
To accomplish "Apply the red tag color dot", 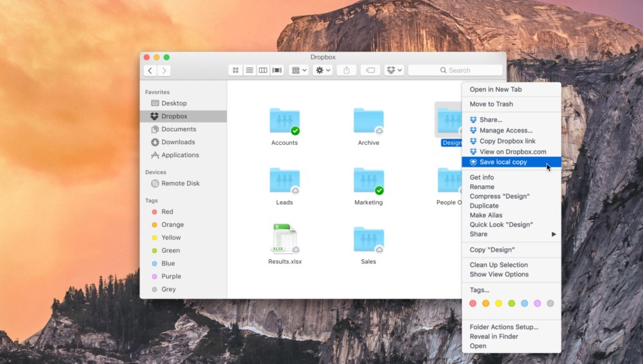I will (473, 304).
